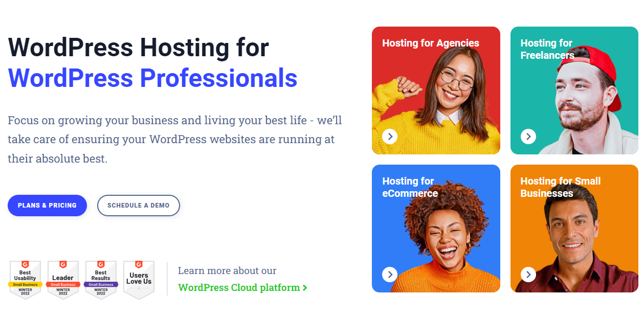
Task: Open the Hosting for Small Businesses title
Action: click(x=561, y=187)
